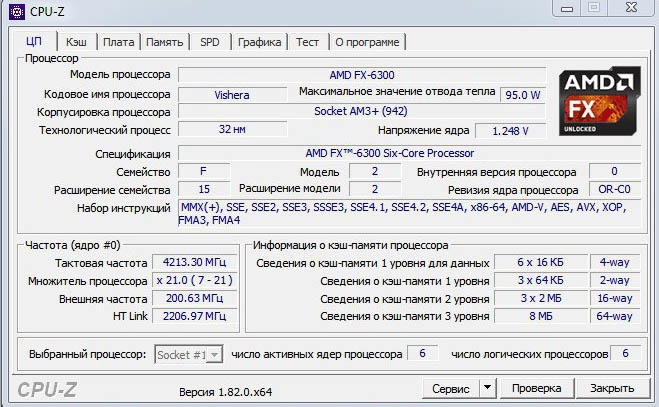This screenshot has width=659, height=407.
Task: Click the 64-way associativity value
Action: (x=614, y=316)
